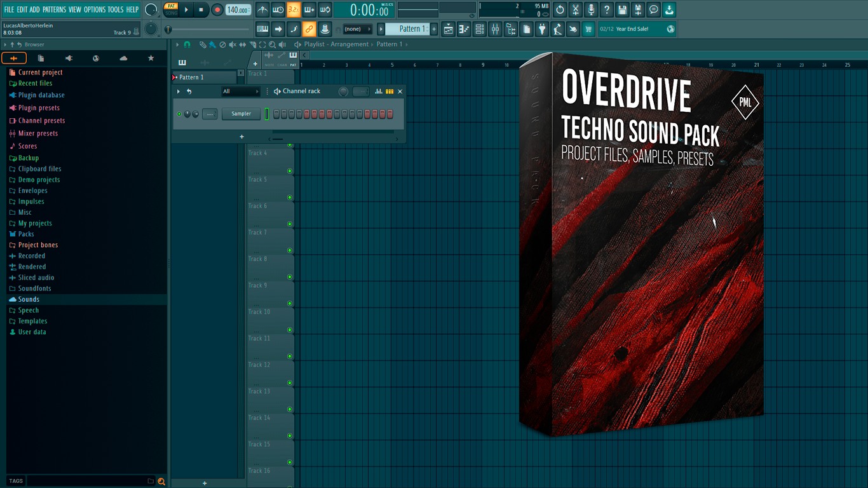Toggle the first step of Sampler

point(276,114)
